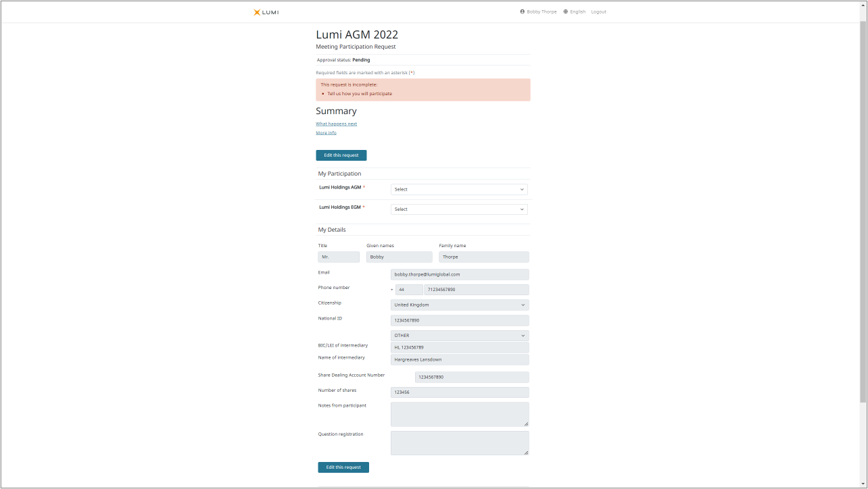Click the Title field containing Mr.

pyautogui.click(x=339, y=257)
